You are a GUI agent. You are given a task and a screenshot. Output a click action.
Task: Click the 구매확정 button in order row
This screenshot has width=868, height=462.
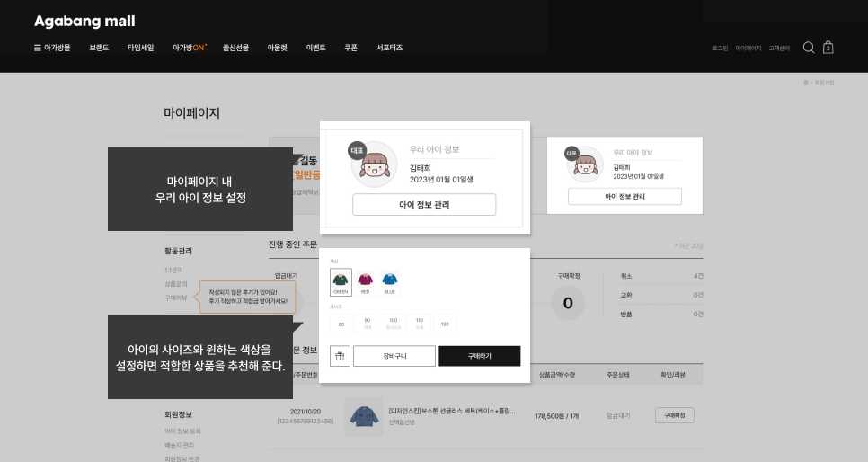point(674,415)
